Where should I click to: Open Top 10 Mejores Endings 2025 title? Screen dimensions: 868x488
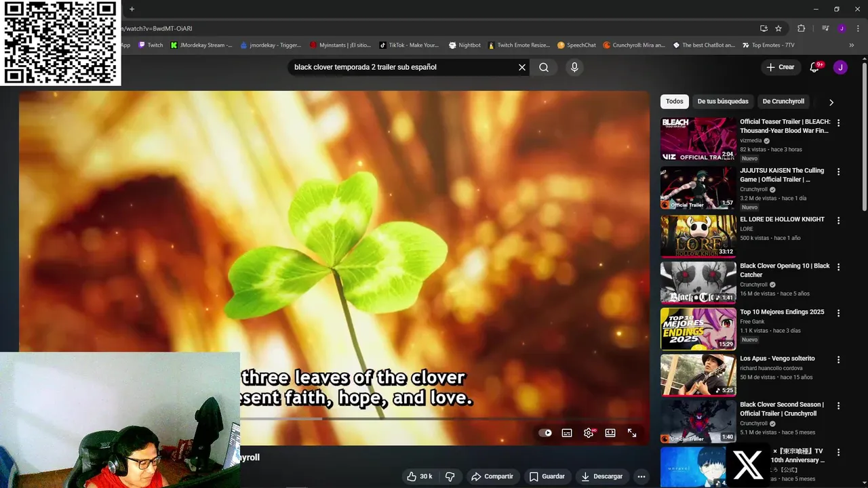(x=782, y=312)
